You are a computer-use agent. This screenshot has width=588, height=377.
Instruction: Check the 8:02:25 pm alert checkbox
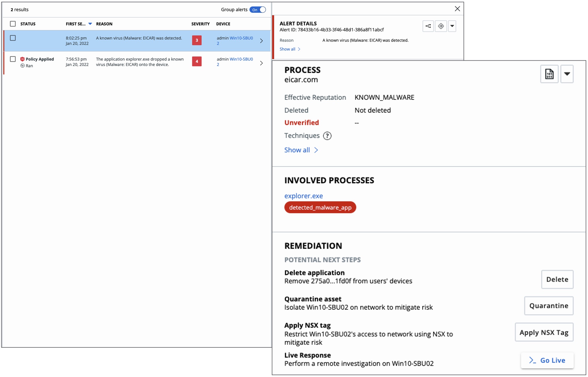(x=13, y=38)
